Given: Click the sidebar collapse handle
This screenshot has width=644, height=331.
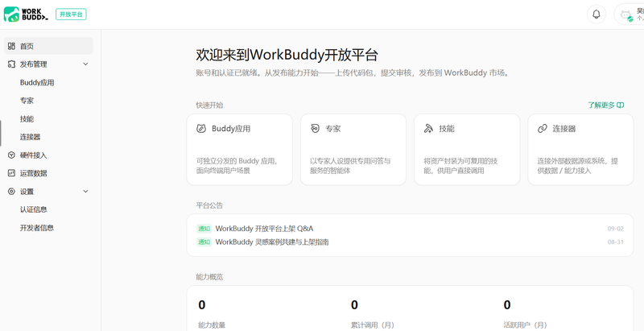Looking at the screenshot, I should coord(1,134).
